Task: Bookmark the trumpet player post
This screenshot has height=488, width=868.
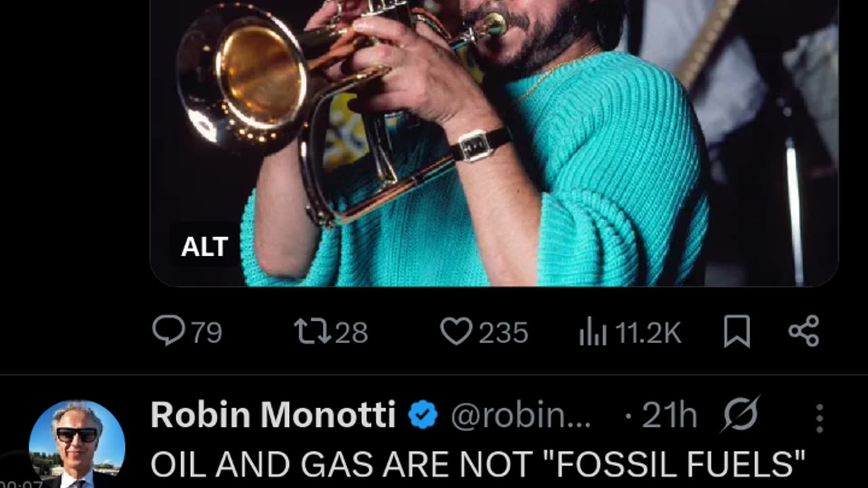Action: click(736, 332)
